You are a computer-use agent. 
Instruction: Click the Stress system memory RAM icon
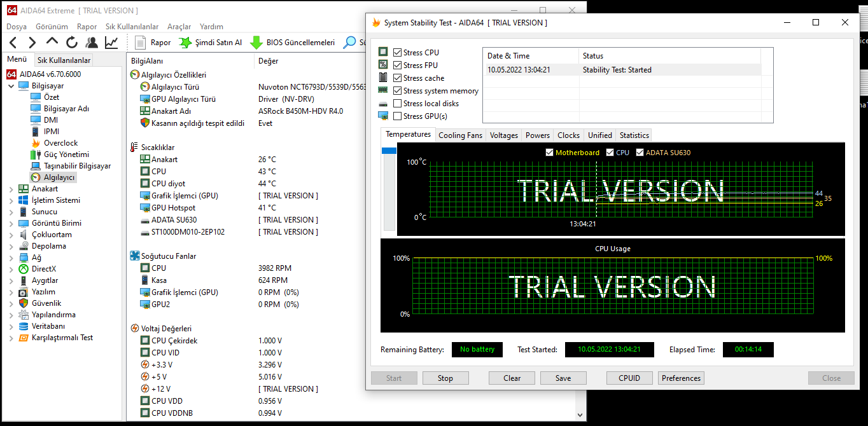(383, 90)
